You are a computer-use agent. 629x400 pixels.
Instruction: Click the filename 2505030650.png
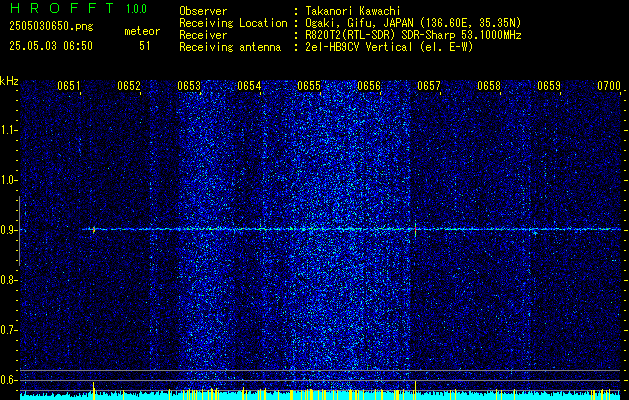tap(51, 27)
